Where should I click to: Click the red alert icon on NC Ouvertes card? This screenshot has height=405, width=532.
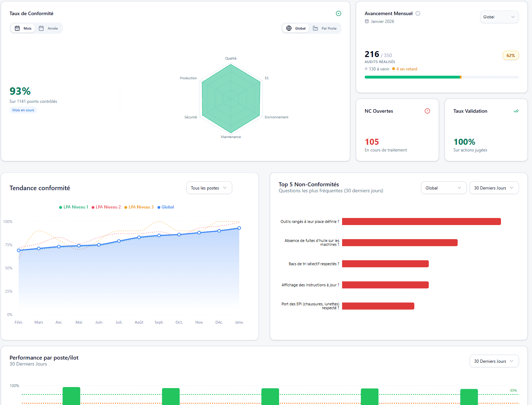click(x=427, y=111)
